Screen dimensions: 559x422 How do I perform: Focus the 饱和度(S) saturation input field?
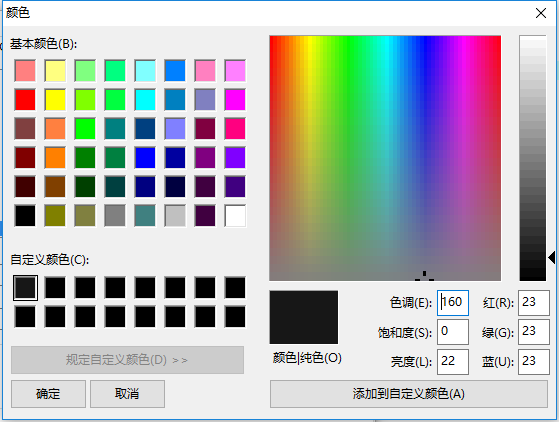(x=453, y=332)
